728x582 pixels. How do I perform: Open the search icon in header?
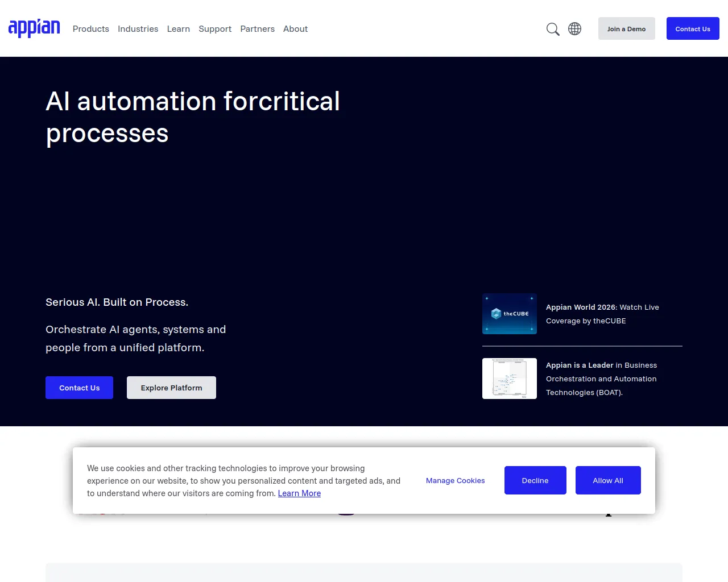[x=552, y=28]
